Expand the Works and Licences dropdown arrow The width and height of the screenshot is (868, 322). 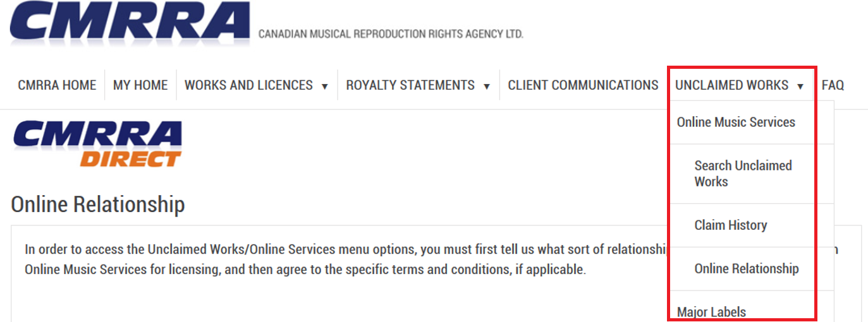(325, 86)
